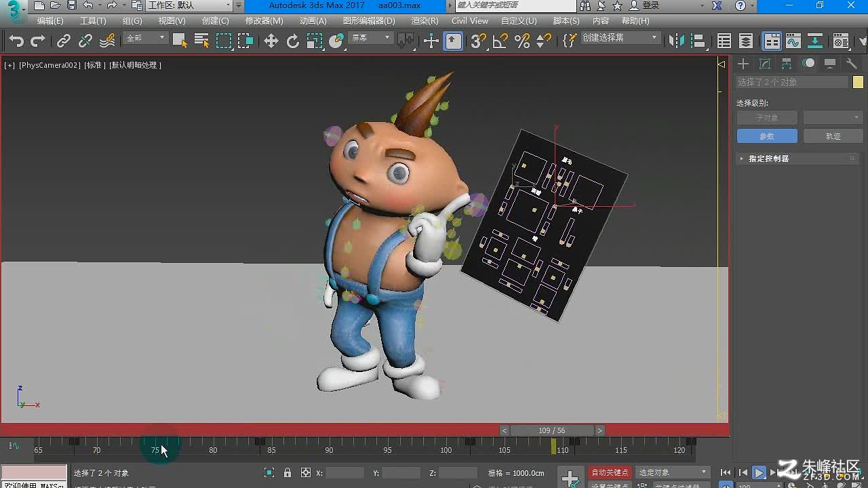
Task: Switch to the Modify command panel tab
Action: click(x=765, y=64)
